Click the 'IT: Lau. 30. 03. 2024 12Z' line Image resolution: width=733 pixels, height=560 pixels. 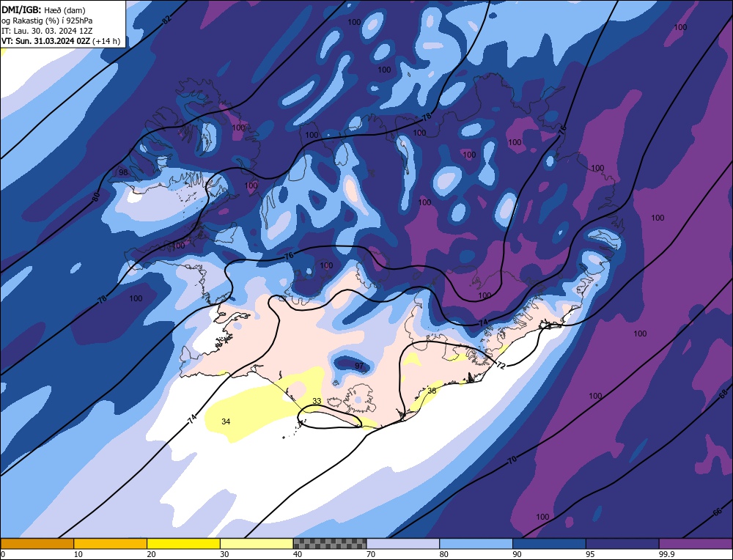[47, 31]
